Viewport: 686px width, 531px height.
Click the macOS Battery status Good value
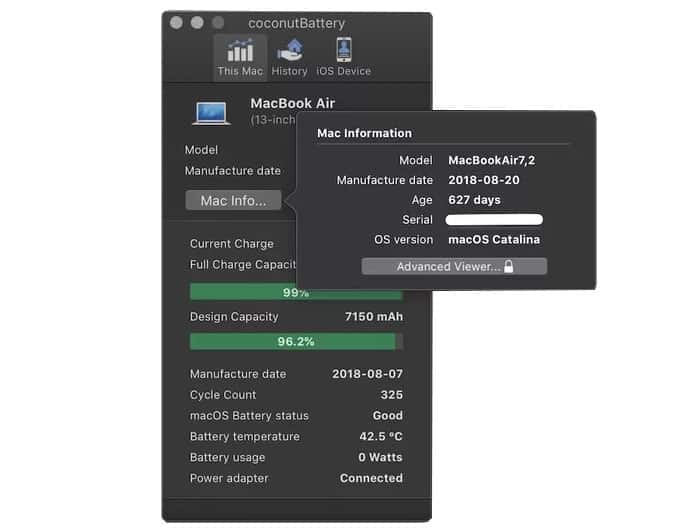(x=388, y=416)
